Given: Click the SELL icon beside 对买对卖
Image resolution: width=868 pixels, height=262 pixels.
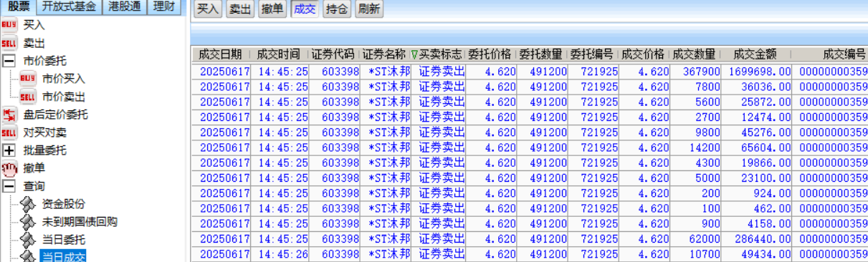Looking at the screenshot, I should (9, 132).
